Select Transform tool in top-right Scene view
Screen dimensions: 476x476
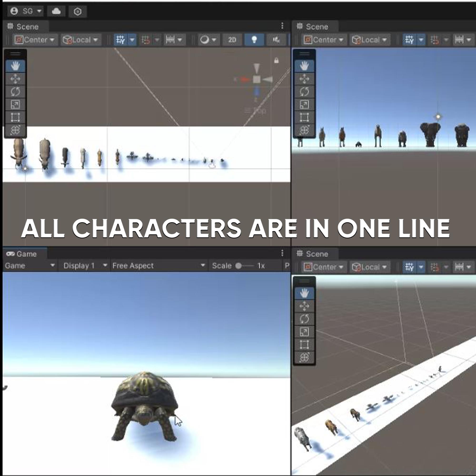305,130
